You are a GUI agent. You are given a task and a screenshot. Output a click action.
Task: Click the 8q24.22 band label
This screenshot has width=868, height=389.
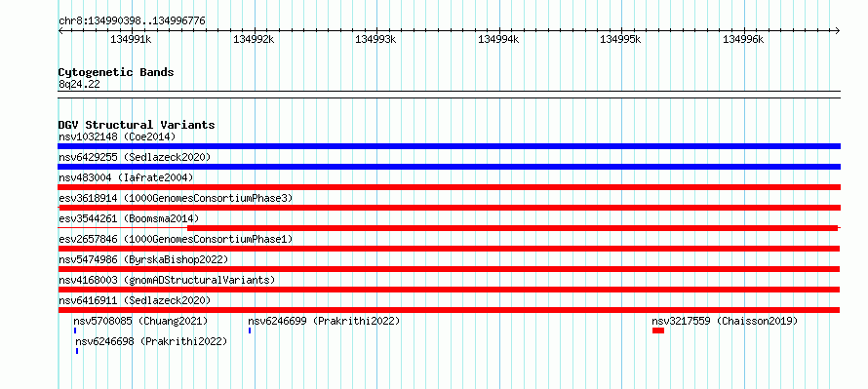[x=79, y=85]
